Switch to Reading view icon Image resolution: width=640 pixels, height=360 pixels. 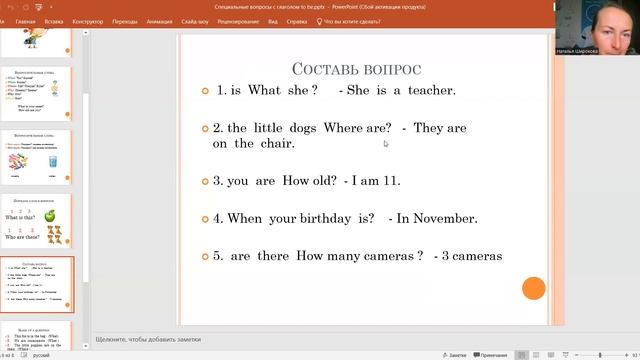point(551,355)
